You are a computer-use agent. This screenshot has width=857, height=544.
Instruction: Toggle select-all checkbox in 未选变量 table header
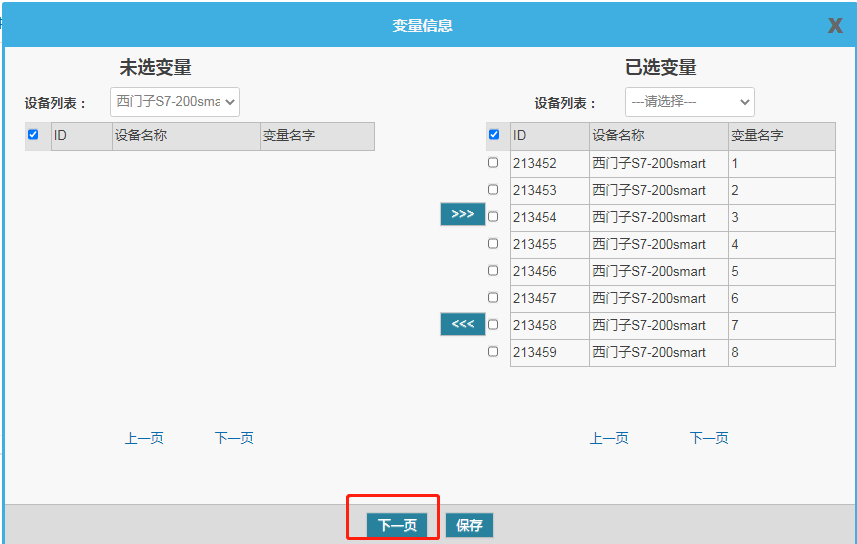pyautogui.click(x=33, y=134)
